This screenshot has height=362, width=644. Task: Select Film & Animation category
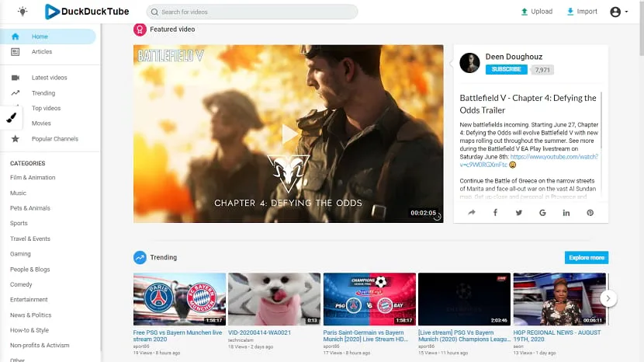tap(33, 178)
